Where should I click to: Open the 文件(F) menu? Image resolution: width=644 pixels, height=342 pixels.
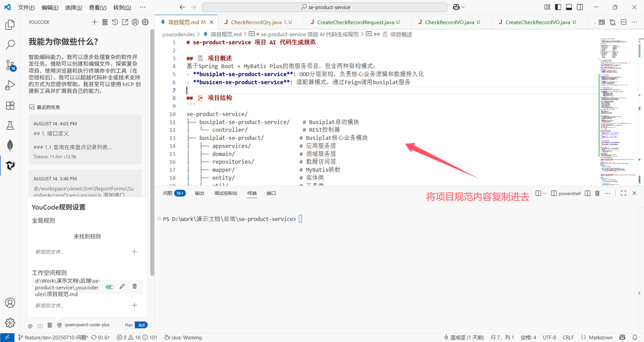[26, 8]
